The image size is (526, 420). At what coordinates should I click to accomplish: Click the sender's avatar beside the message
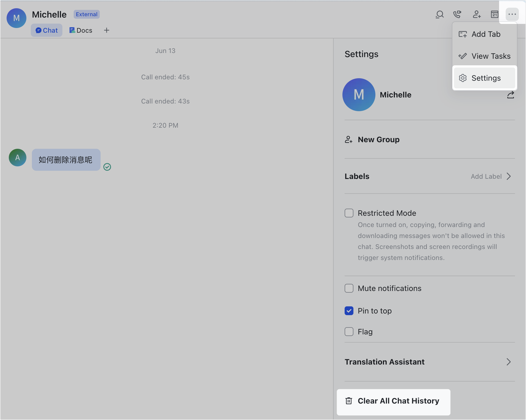[17, 158]
